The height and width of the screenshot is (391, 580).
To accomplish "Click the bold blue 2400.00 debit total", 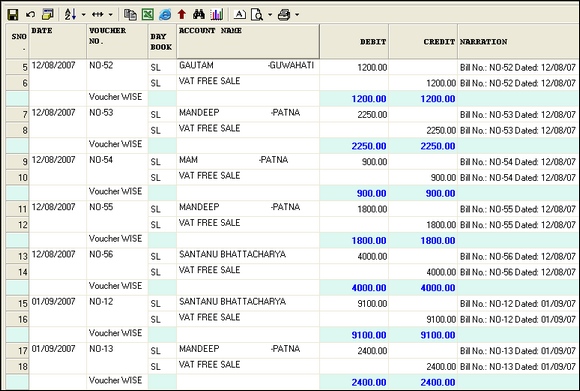I will [369, 382].
